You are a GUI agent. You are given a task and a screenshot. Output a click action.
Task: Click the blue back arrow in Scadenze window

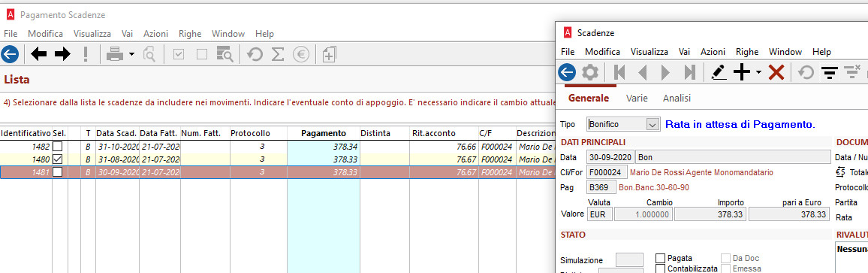567,72
